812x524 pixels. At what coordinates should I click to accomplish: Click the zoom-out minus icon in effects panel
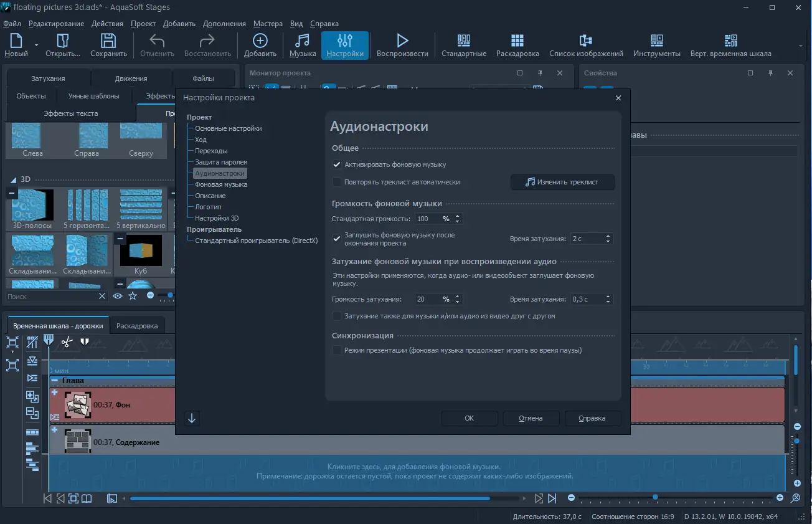[x=150, y=296]
